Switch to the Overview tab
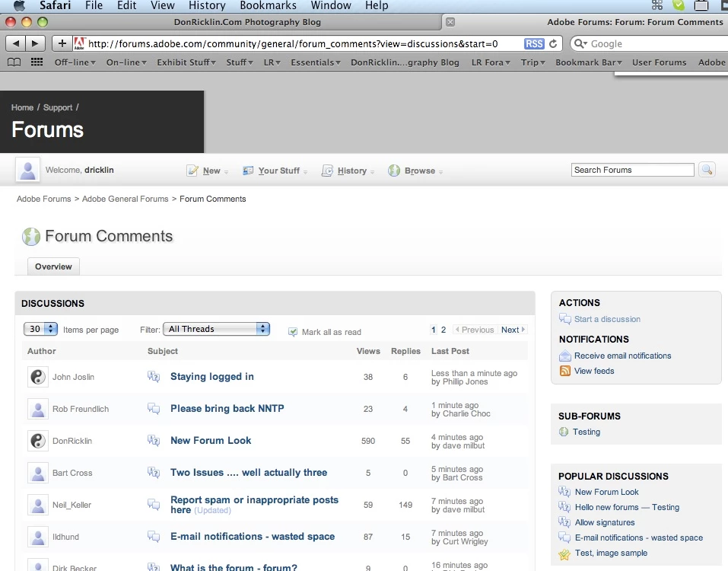The image size is (728, 571). (53, 266)
